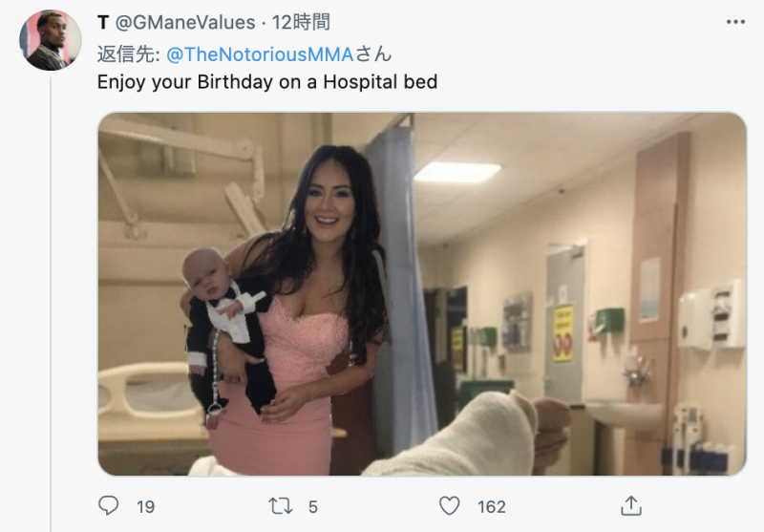Click the like count 162
The image size is (764, 532).
[x=492, y=507]
